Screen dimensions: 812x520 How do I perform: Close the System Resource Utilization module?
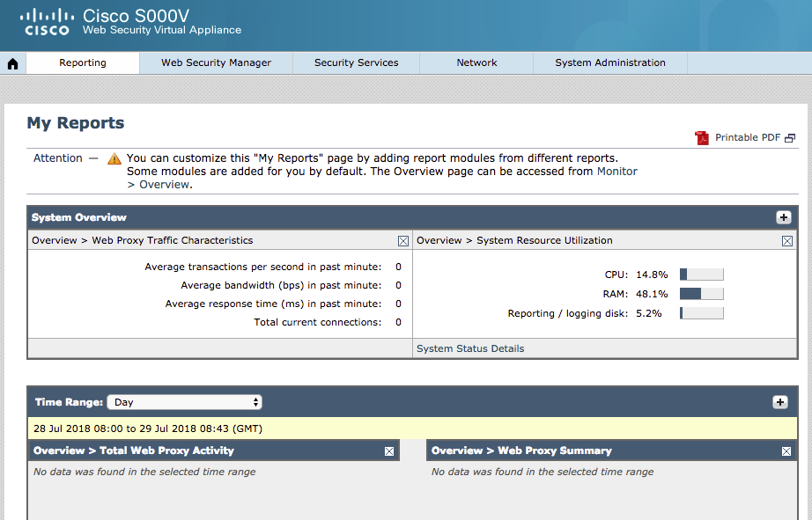tap(787, 240)
